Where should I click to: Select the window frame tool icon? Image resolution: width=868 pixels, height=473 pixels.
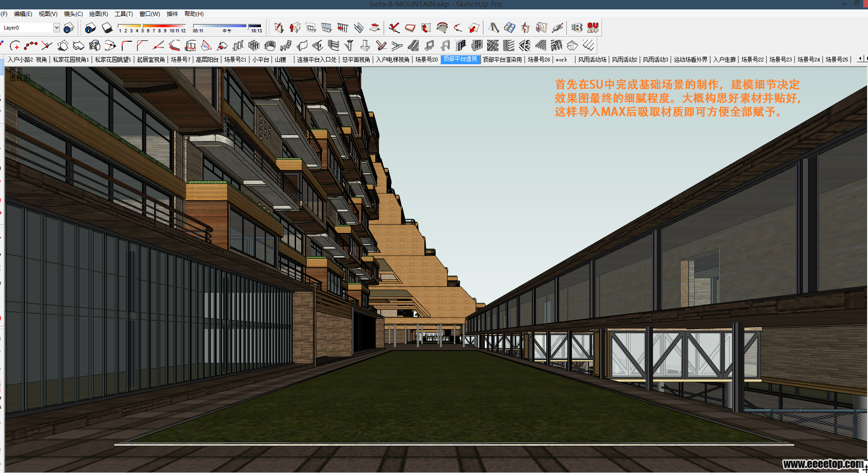[311, 28]
